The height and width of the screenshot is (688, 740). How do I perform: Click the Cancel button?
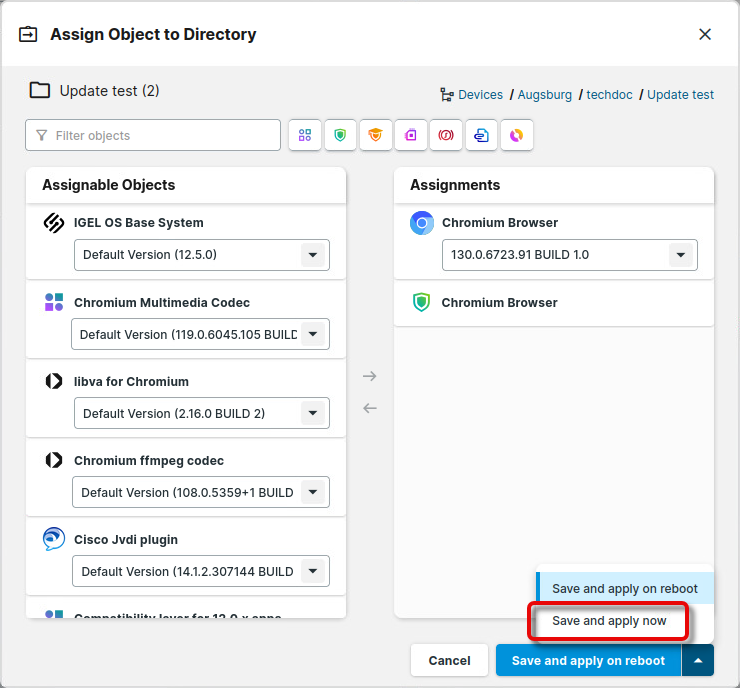(x=449, y=660)
